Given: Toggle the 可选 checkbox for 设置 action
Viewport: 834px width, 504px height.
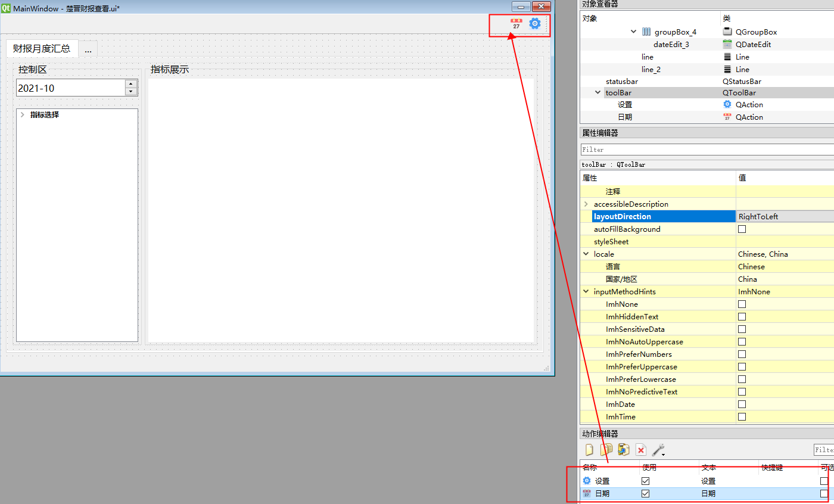Looking at the screenshot, I should [x=824, y=481].
